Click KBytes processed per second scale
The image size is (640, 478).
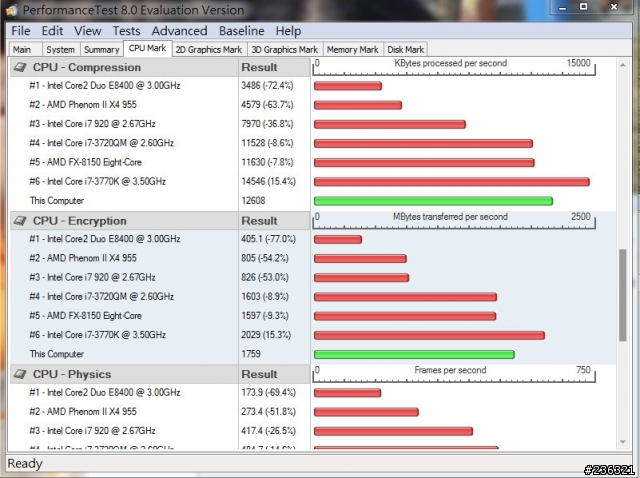point(454,67)
